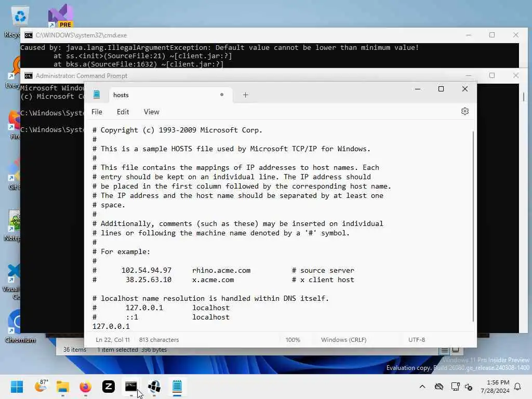Image resolution: width=532 pixels, height=399 pixels.
Task: Click 813 characters count in status bar
Action: [x=159, y=340]
